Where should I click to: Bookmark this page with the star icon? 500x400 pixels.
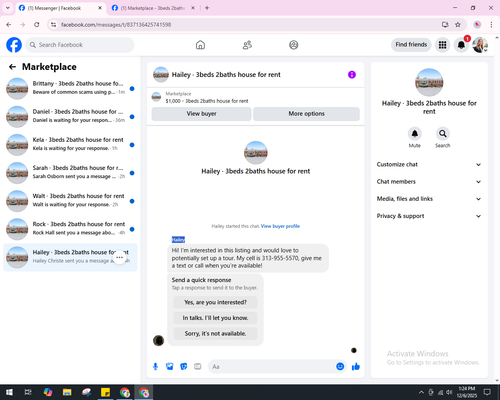(x=458, y=25)
